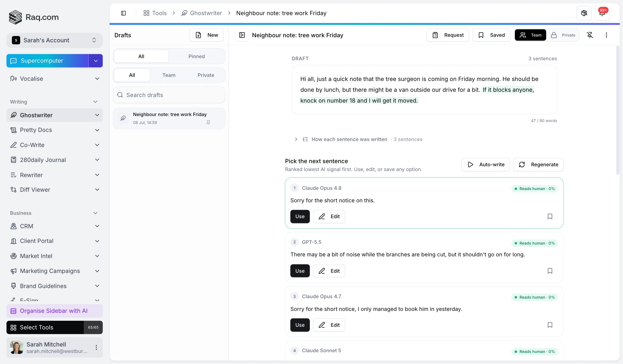
Task: Filter drafts by Team tab
Action: tap(169, 75)
